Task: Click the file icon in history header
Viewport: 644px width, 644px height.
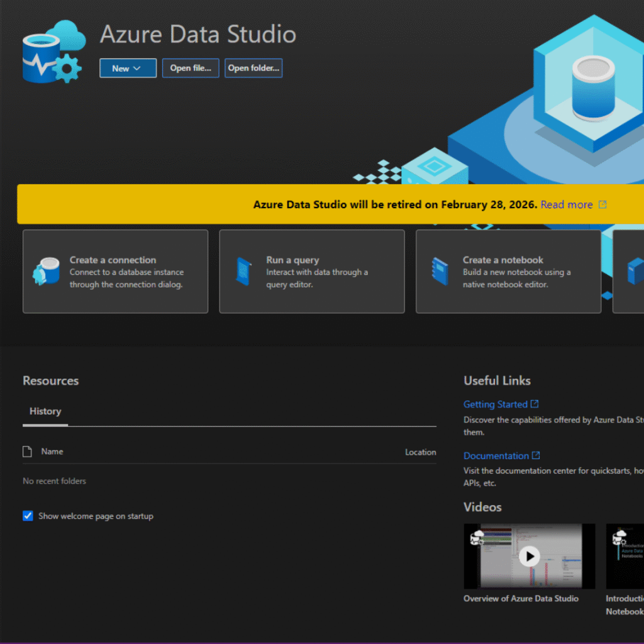Action: pos(27,452)
